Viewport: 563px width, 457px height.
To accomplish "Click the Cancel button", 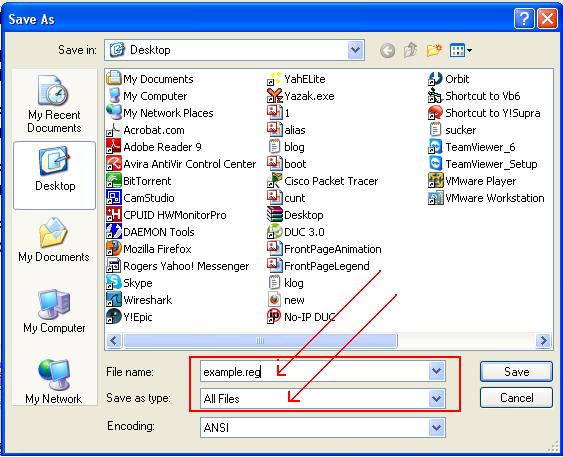I will tap(516, 397).
